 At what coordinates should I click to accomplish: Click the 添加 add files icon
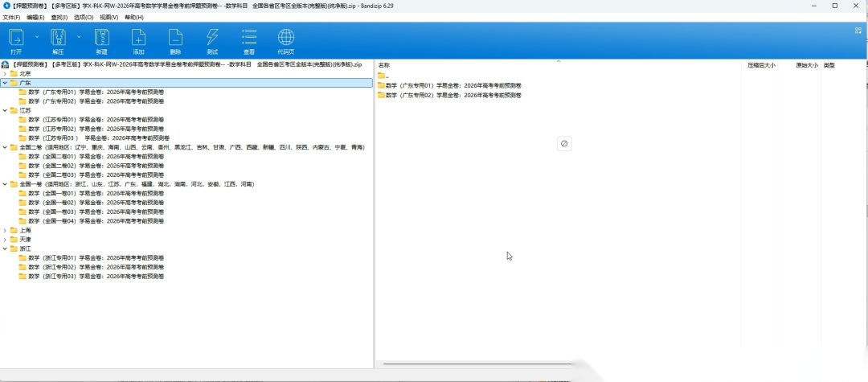[138, 38]
